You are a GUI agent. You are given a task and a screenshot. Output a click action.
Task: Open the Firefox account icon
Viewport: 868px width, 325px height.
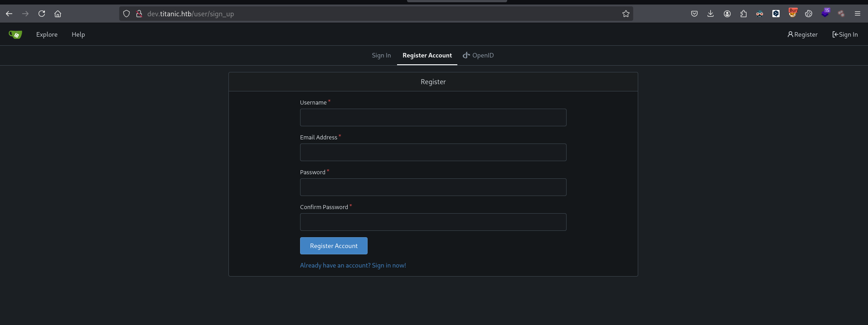coord(727,14)
